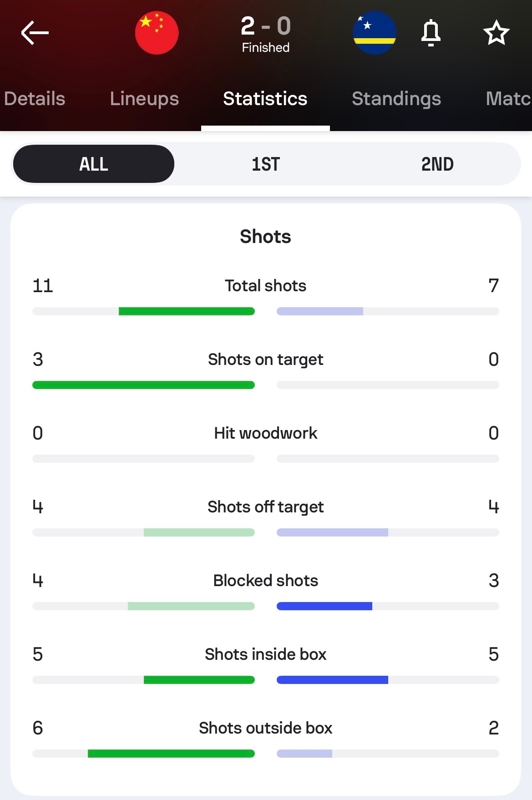
Task: Click the Curaçao team flag icon
Action: (x=375, y=32)
